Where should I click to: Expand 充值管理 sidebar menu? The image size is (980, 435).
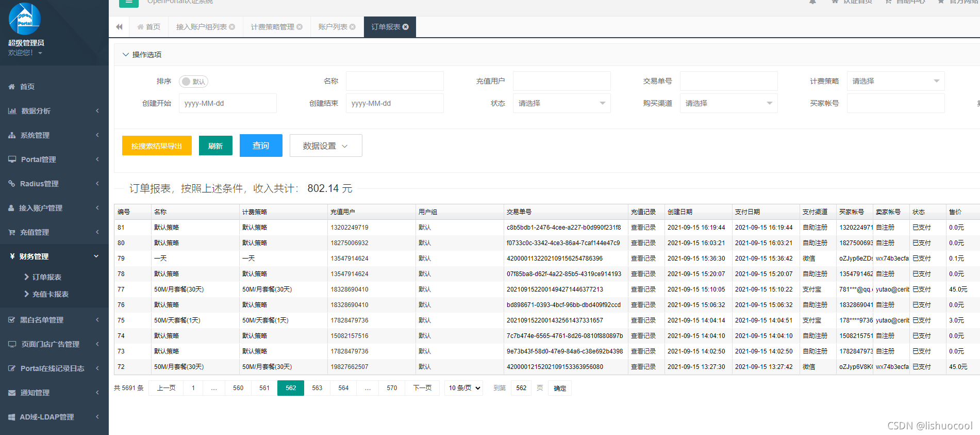click(x=54, y=232)
